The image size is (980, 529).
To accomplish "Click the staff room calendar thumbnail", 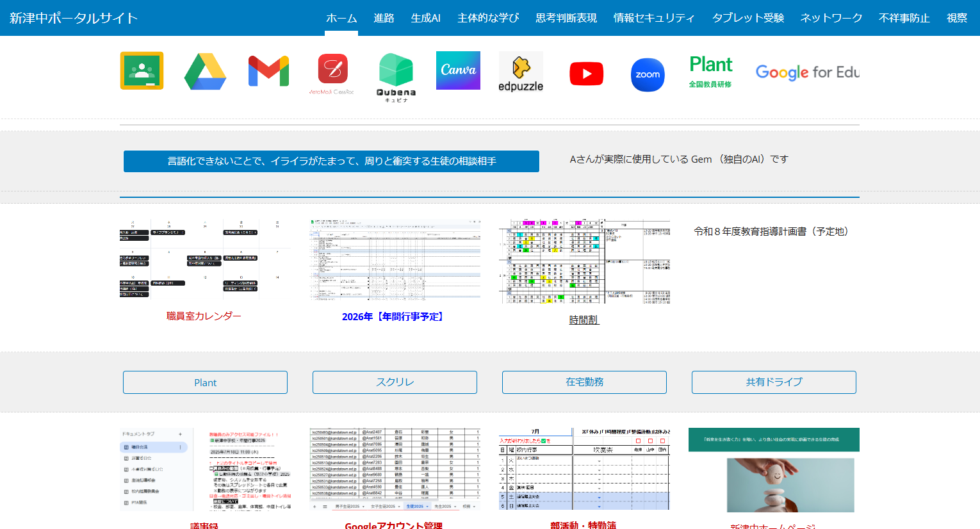I will 205,259.
